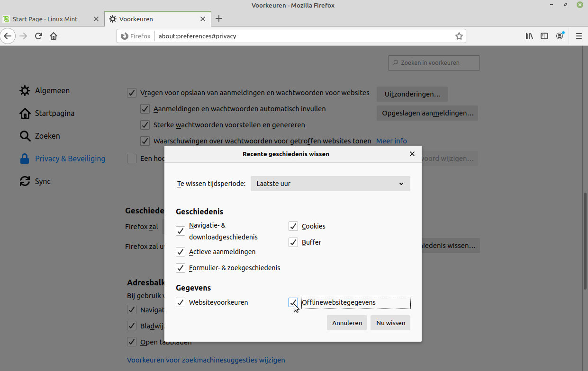Uncheck Websitevoorkeuren under Gegevens
This screenshot has width=588, height=371.
click(181, 302)
